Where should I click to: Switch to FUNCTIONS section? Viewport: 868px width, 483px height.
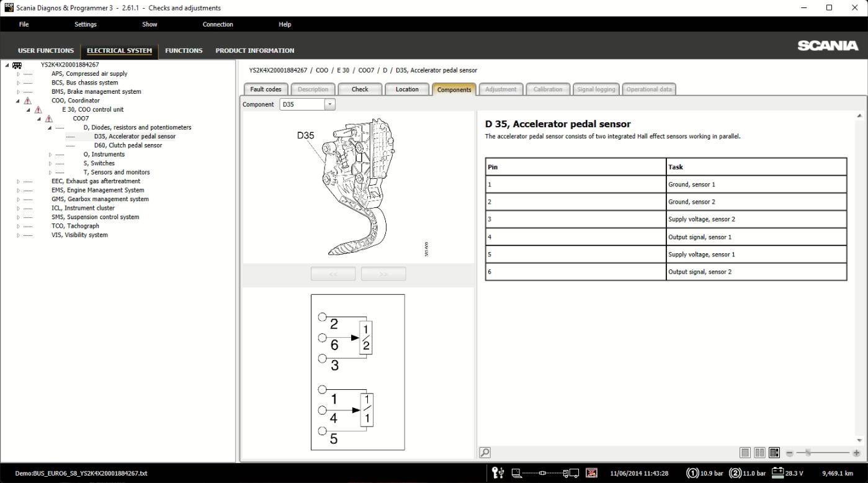(x=184, y=51)
